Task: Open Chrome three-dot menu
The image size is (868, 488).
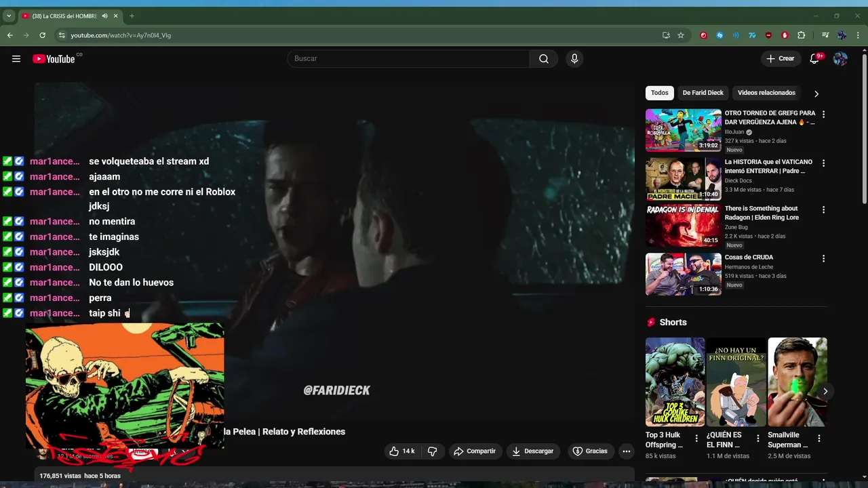Action: 858,35
